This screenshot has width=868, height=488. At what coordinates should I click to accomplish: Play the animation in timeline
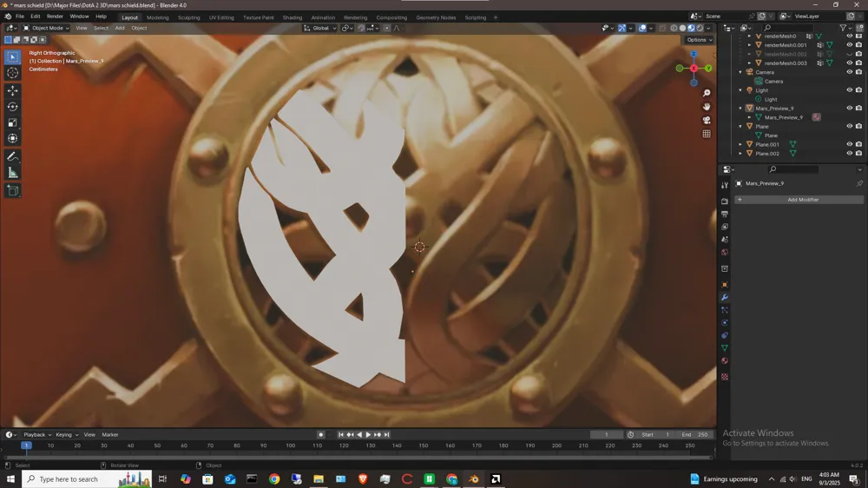pos(368,435)
